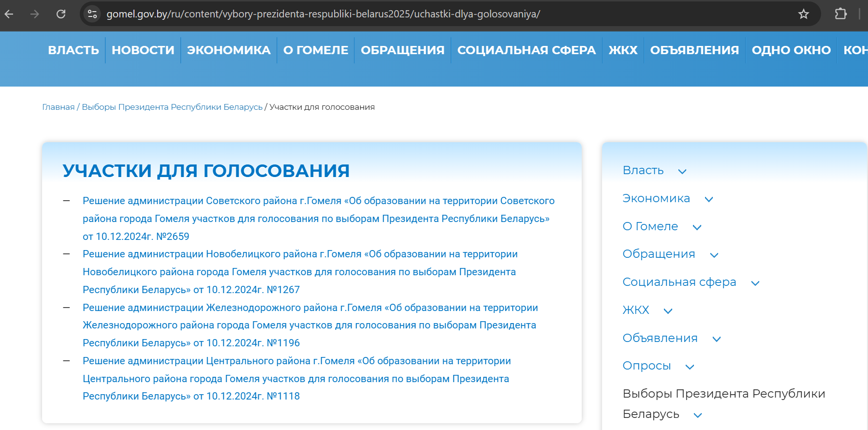Expand the Обращения sidebar chevron
868x430 pixels.
(714, 255)
